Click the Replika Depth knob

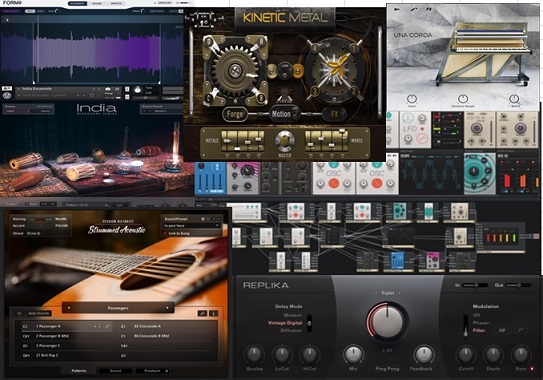(x=493, y=354)
